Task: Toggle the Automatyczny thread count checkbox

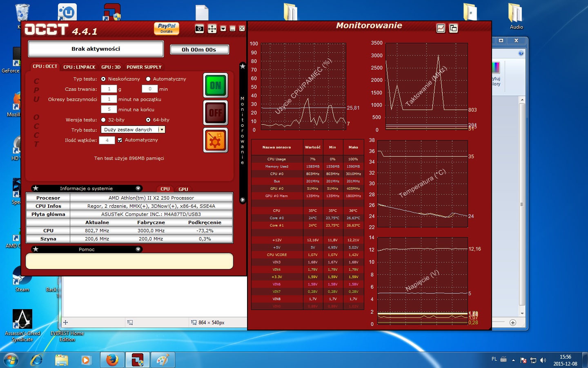Action: click(x=120, y=140)
